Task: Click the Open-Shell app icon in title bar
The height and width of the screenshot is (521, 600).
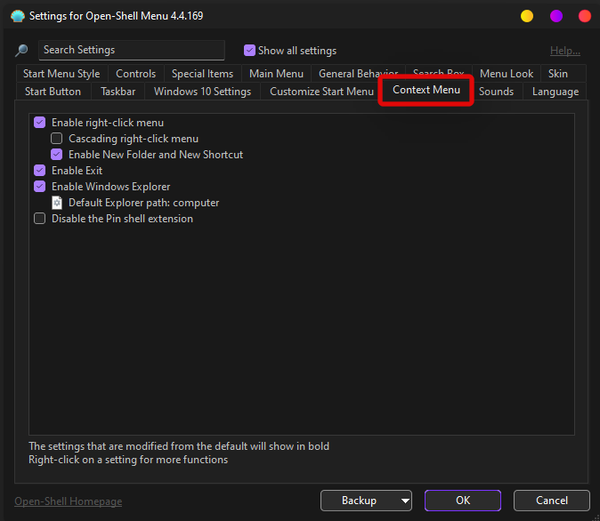Action: (15, 16)
